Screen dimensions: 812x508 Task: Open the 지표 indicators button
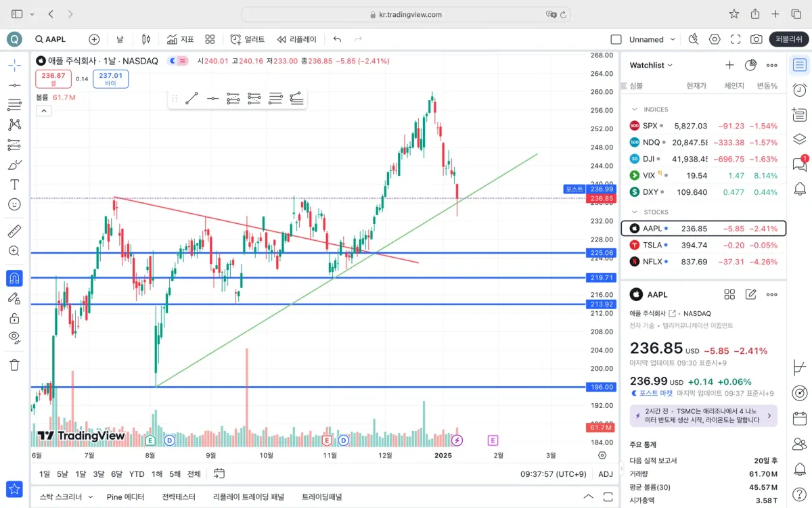180,39
